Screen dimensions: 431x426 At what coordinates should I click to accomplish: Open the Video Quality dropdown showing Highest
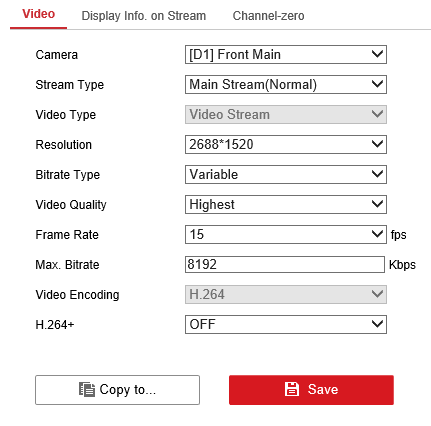coord(286,204)
